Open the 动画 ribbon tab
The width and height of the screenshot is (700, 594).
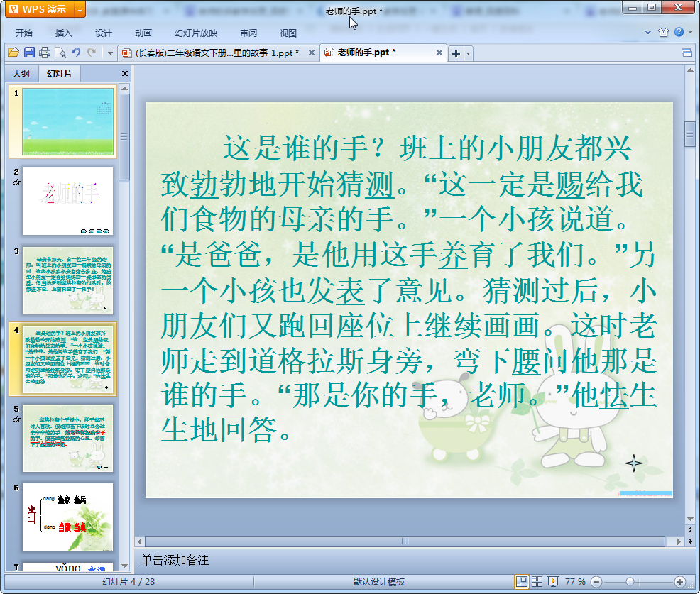click(x=143, y=33)
